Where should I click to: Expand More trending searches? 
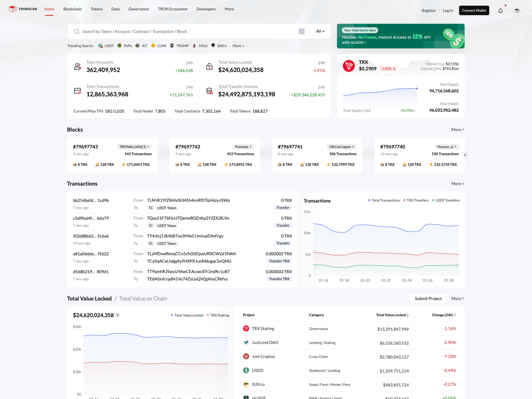pos(238,46)
